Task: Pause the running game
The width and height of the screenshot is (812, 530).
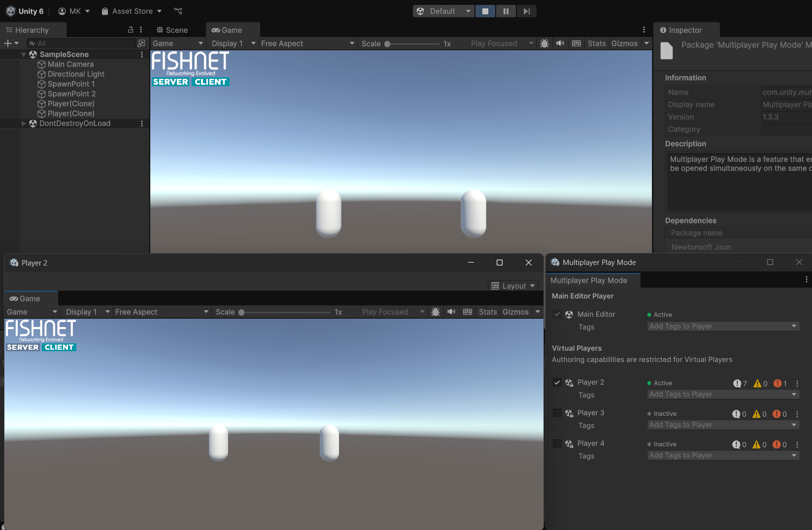Action: click(x=506, y=11)
